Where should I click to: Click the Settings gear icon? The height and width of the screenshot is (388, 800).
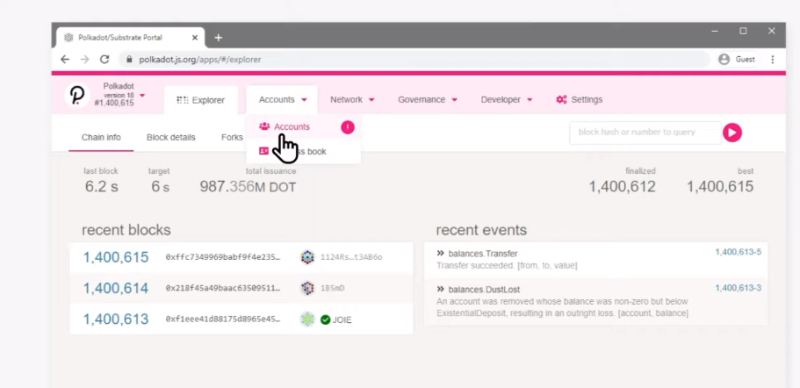click(561, 100)
